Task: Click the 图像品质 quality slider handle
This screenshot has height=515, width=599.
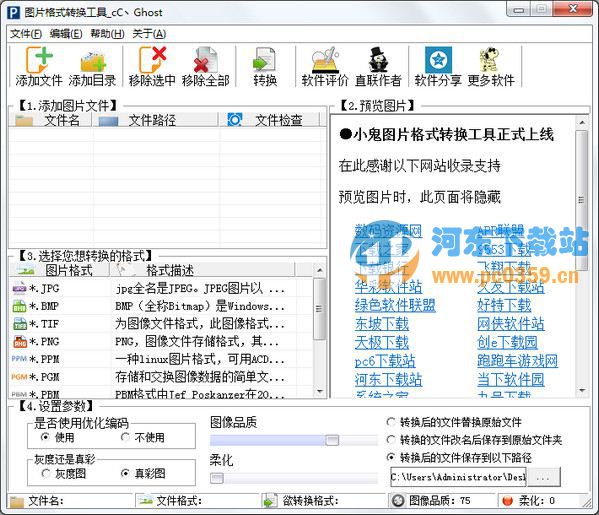Action: pos(332,440)
